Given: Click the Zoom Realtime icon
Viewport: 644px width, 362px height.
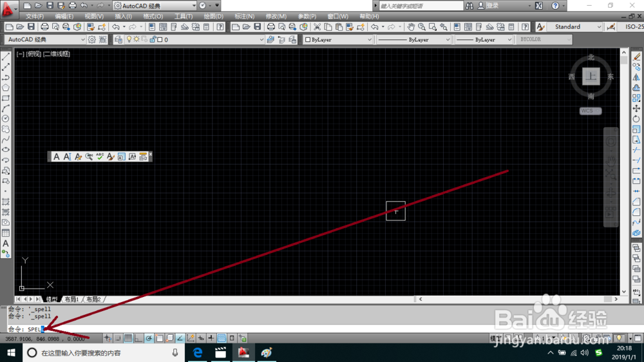Looking at the screenshot, I should pos(422,27).
